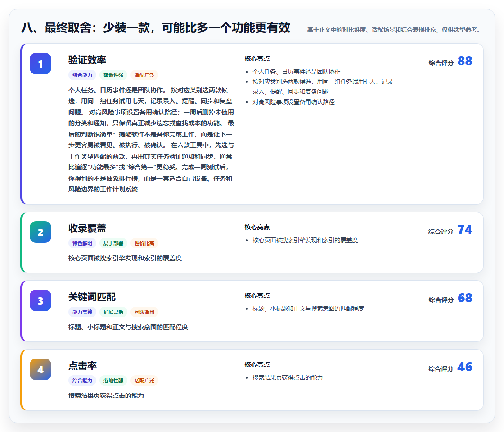The image size is (504, 432).
Task: Select 适配广泛 tag under 验证效率
Action: click(144, 75)
